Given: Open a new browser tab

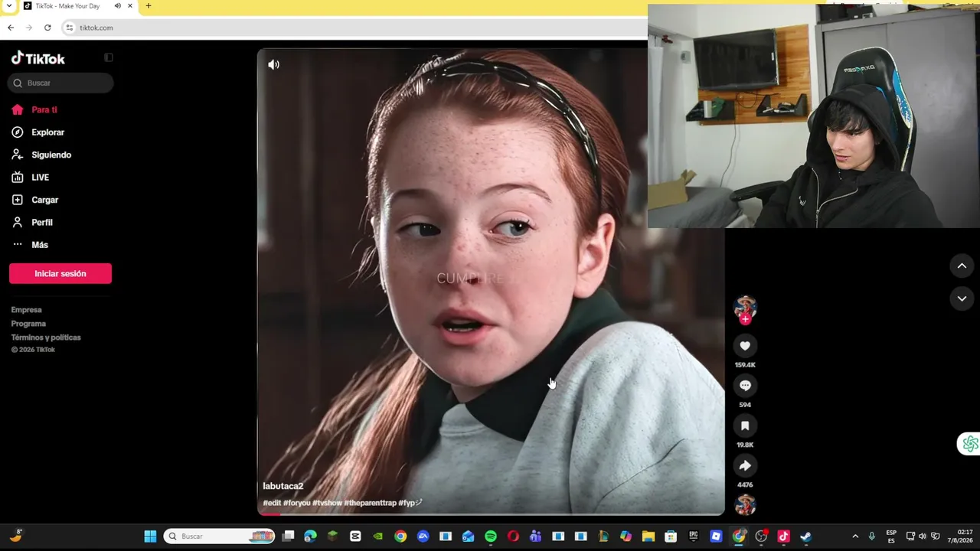Looking at the screenshot, I should pyautogui.click(x=149, y=6).
